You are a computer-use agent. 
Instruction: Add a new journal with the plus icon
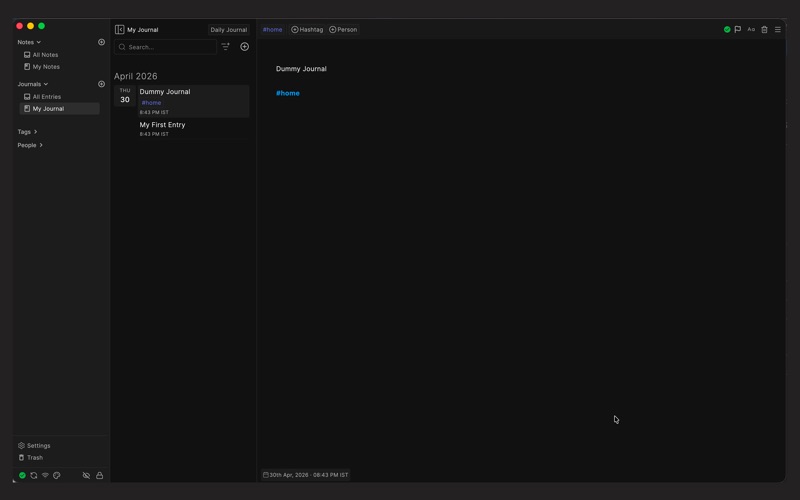[102, 84]
